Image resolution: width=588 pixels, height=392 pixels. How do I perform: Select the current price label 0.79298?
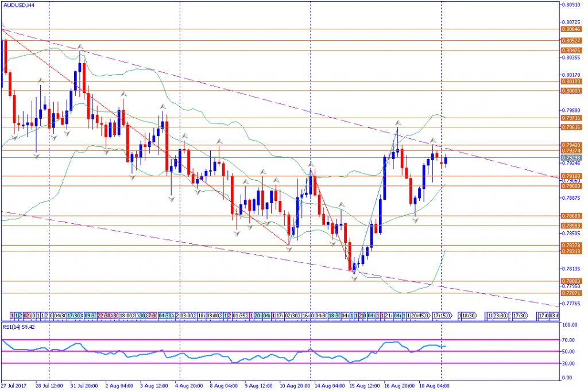pyautogui.click(x=570, y=157)
